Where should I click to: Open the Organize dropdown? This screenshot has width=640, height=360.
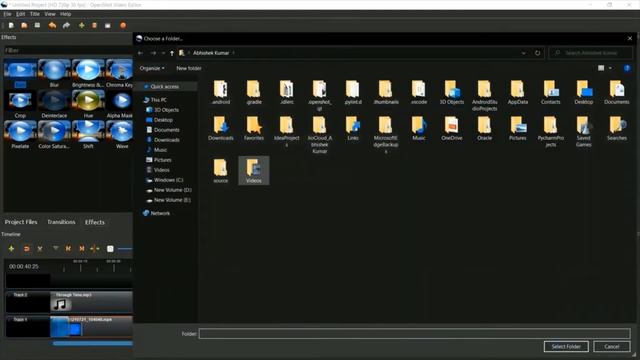pyautogui.click(x=152, y=68)
